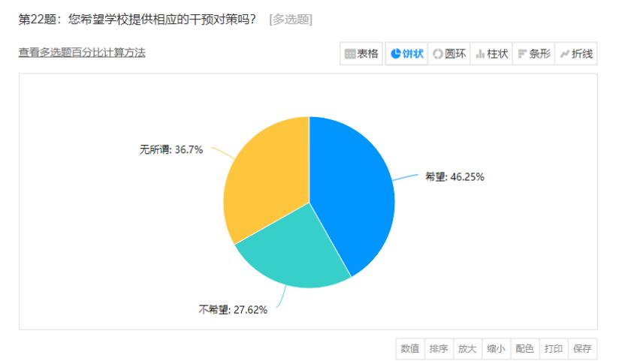Click the 希望: 46.25% label
Screen dimensions: 622x364
[455, 177]
